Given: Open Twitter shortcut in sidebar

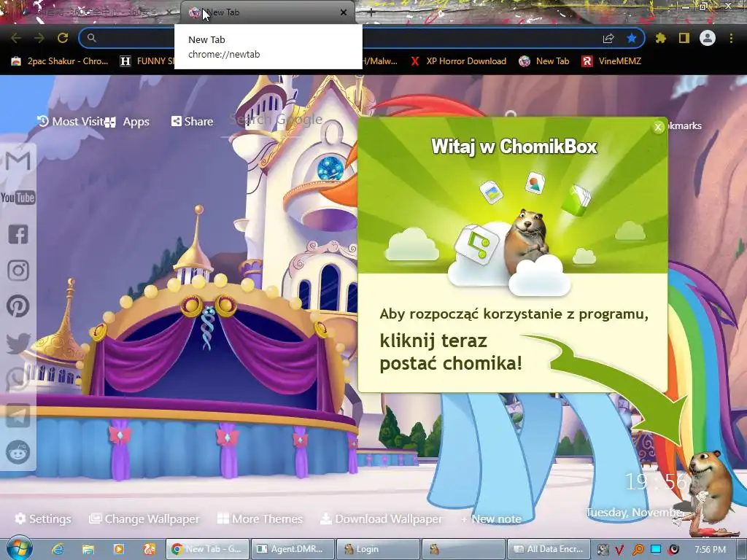Looking at the screenshot, I should 18,343.
